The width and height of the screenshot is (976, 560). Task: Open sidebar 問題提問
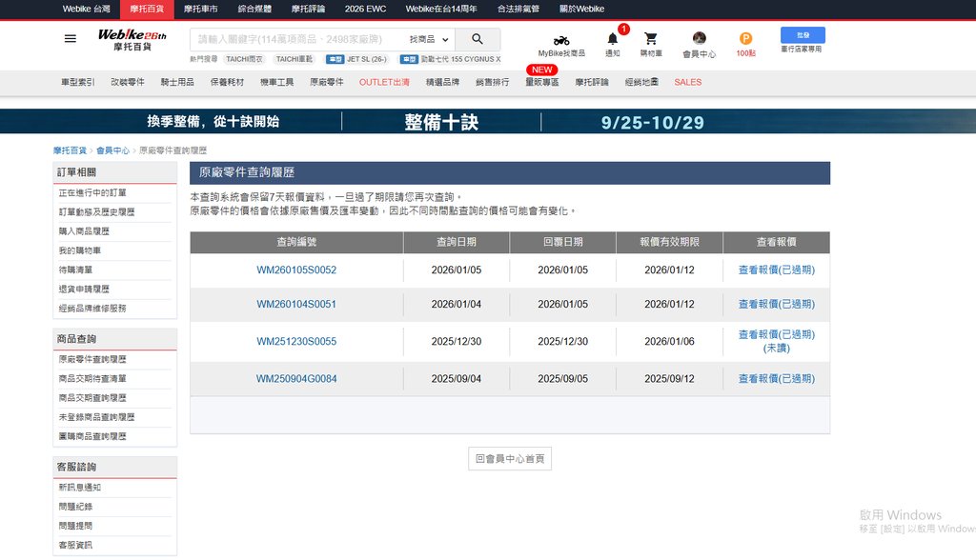75,527
